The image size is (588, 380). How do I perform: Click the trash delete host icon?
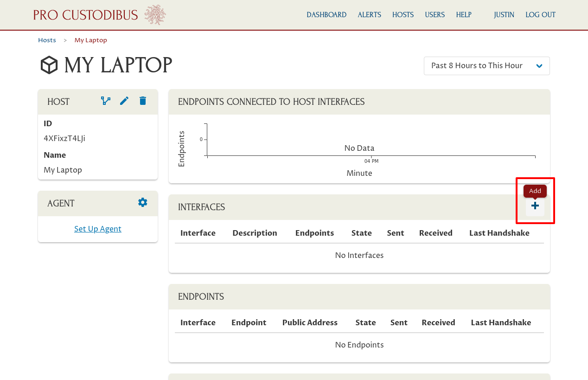(x=143, y=101)
